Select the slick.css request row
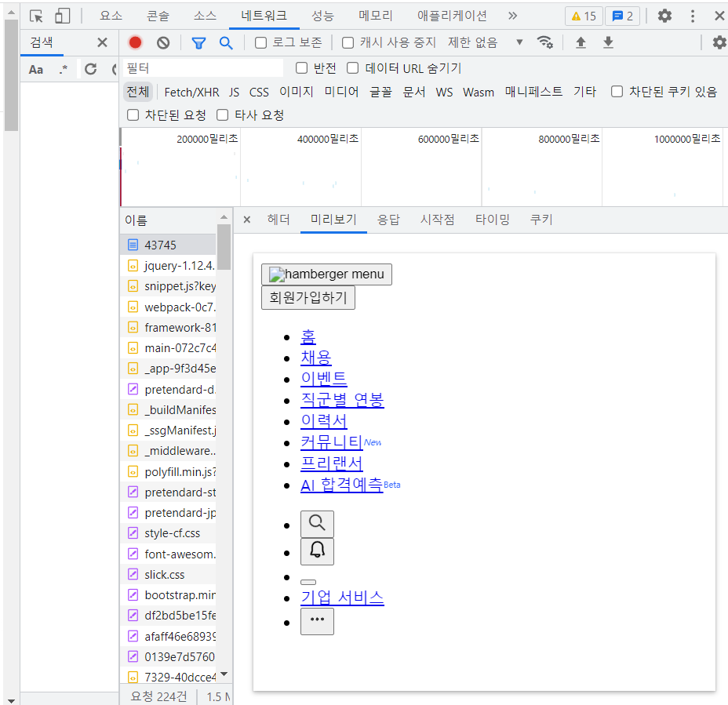This screenshot has width=728, height=705. [169, 575]
